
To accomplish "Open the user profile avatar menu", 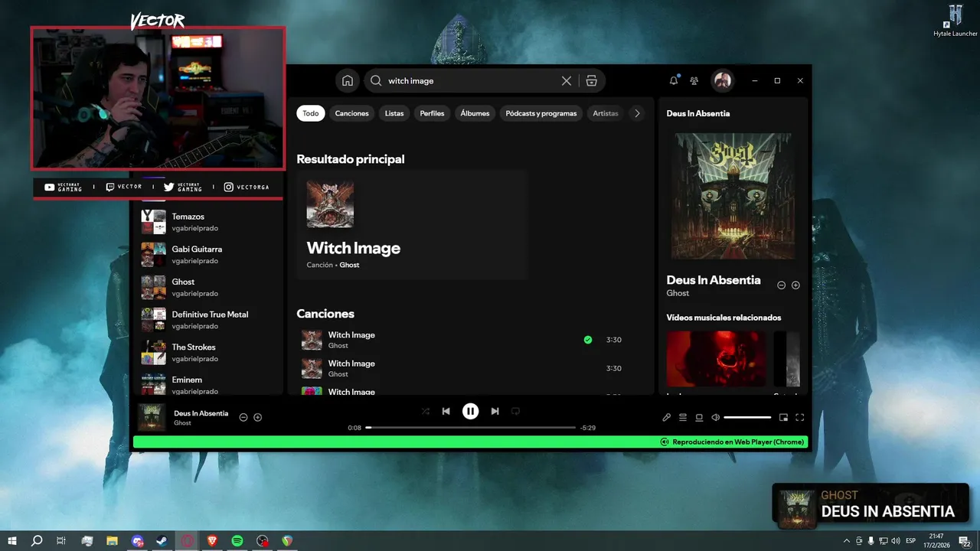I will pyautogui.click(x=722, y=80).
